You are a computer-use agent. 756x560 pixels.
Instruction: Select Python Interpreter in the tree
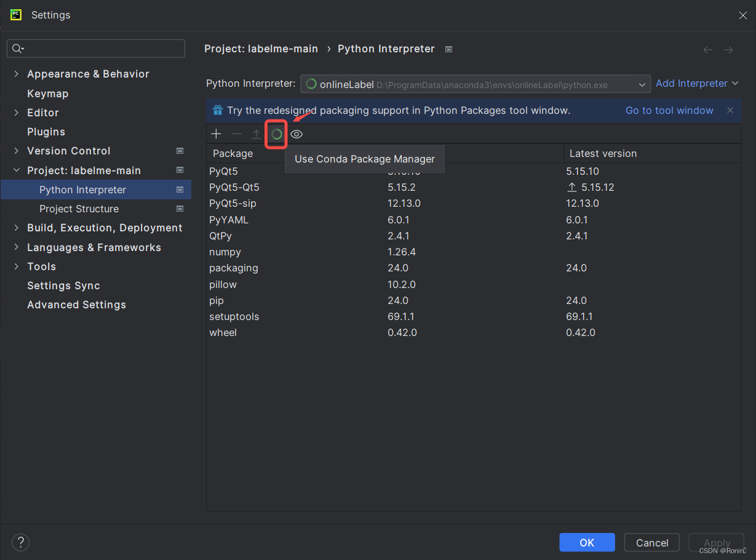point(96,190)
